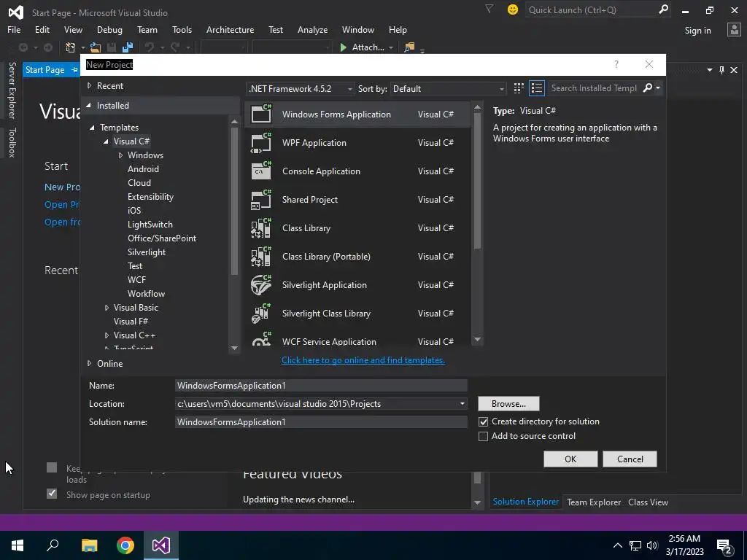Click the Search Installed Templates box

[x=594, y=88]
